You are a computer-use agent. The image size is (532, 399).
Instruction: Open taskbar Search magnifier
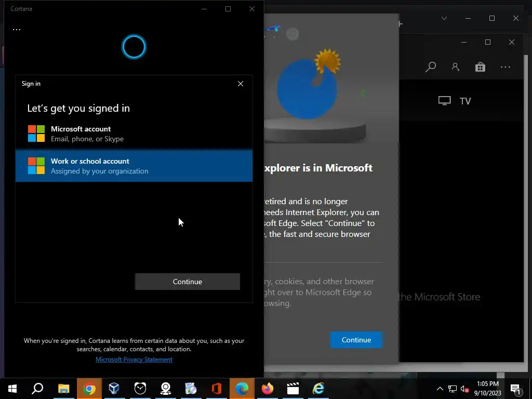pyautogui.click(x=37, y=389)
